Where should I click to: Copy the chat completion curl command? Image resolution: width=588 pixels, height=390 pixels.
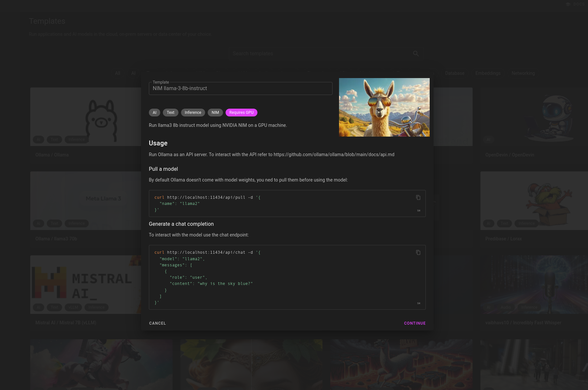coord(418,252)
